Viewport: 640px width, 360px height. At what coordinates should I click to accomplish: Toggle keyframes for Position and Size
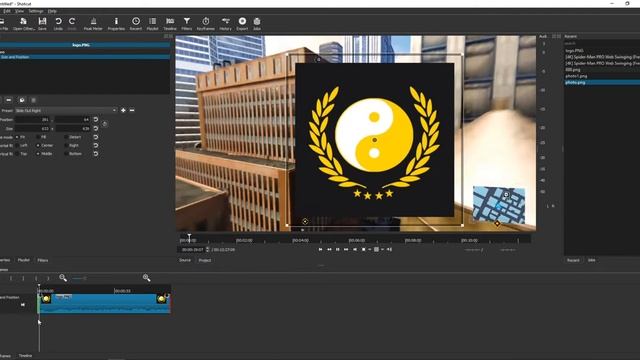point(104,124)
